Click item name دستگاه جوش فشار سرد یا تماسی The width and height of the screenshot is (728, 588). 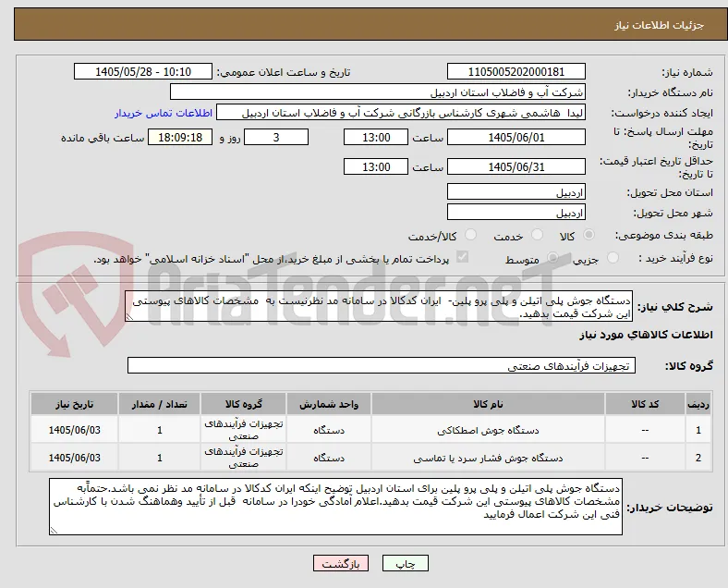(488, 458)
